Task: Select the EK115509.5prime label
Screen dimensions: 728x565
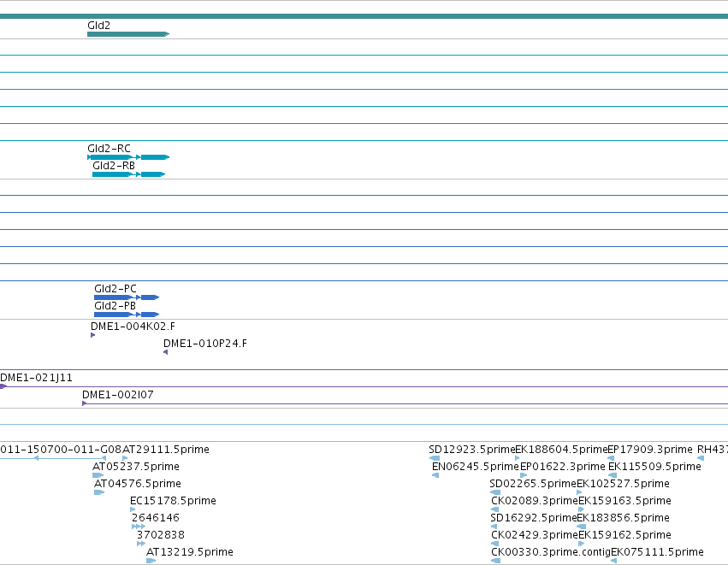Action: pos(654,466)
